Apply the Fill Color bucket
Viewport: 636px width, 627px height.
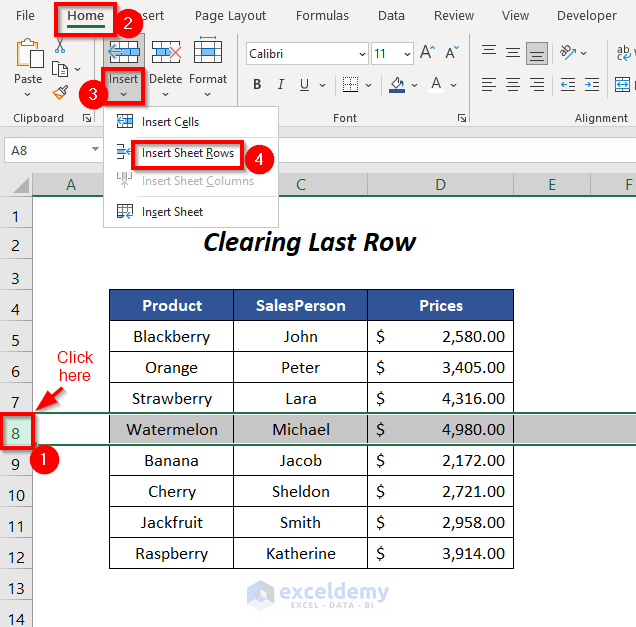tap(397, 85)
